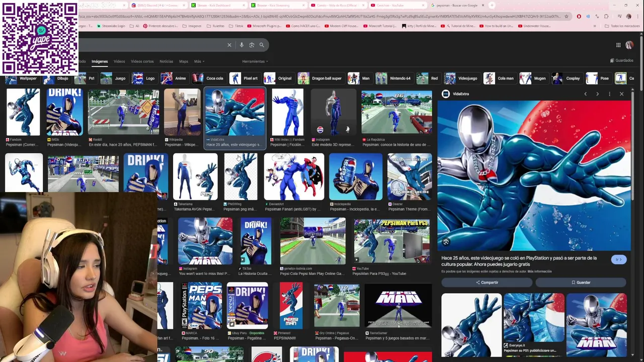Open DeviantArt Pepsiman Fanart thumbnail
The image size is (644, 362).
(x=294, y=177)
